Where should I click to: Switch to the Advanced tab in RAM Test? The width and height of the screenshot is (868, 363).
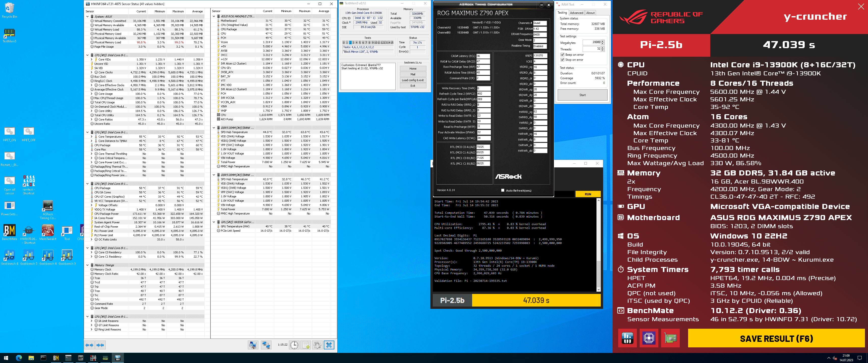pyautogui.click(x=577, y=13)
